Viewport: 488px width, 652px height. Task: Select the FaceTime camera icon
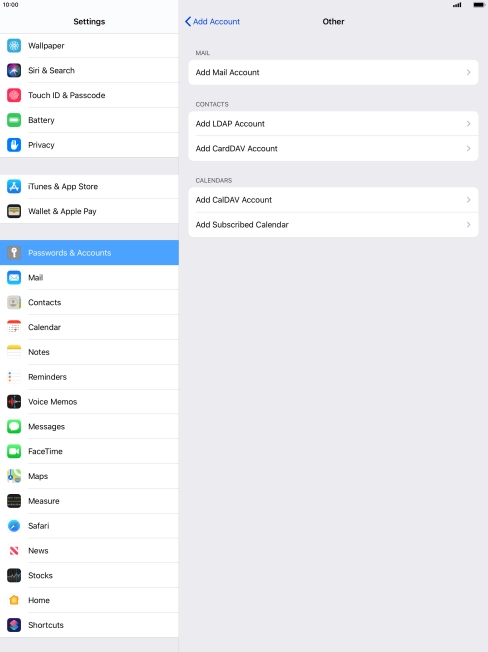click(x=14, y=451)
